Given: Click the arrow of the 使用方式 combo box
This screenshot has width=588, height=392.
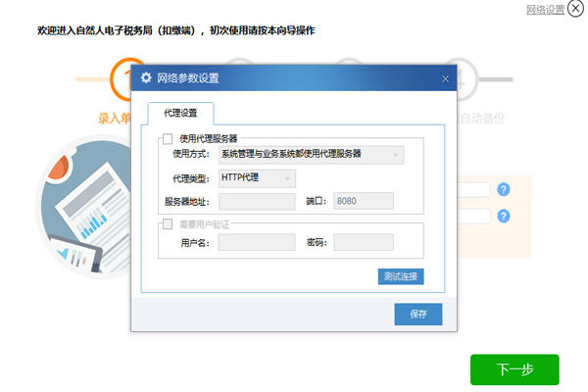Looking at the screenshot, I should click(395, 155).
